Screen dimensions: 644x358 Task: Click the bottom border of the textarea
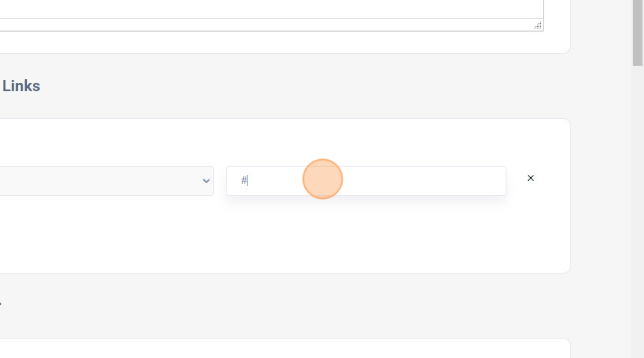[x=269, y=31]
